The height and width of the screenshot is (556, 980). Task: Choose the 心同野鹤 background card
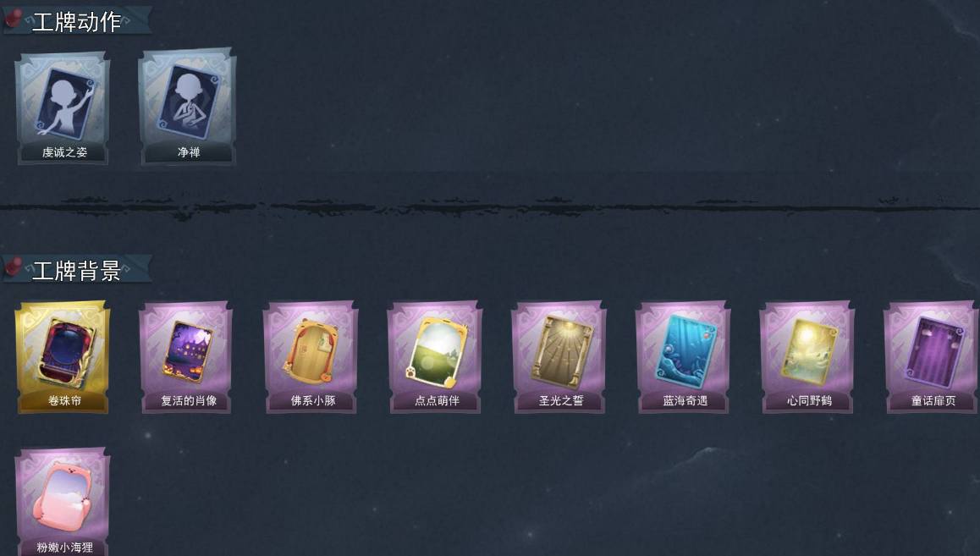pos(807,357)
